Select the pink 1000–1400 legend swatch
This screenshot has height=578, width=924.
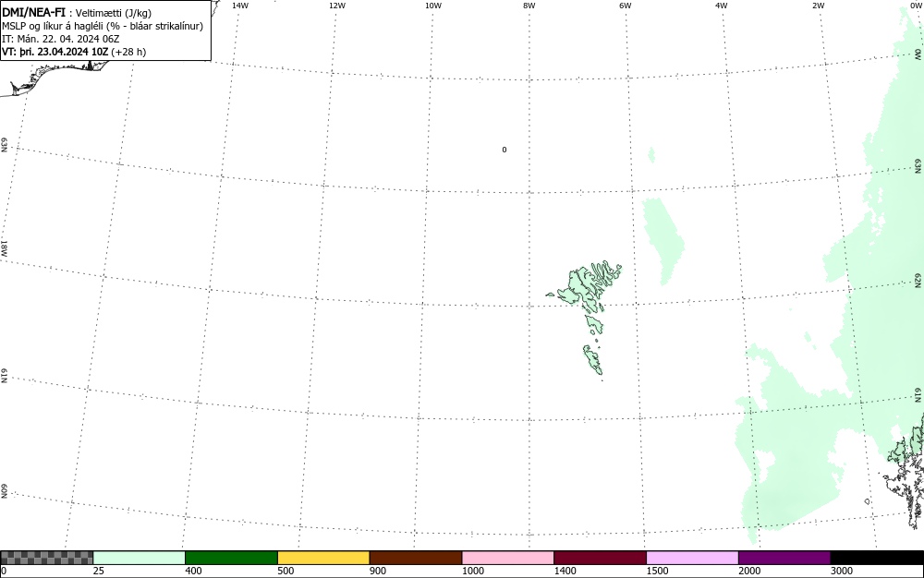pos(508,558)
